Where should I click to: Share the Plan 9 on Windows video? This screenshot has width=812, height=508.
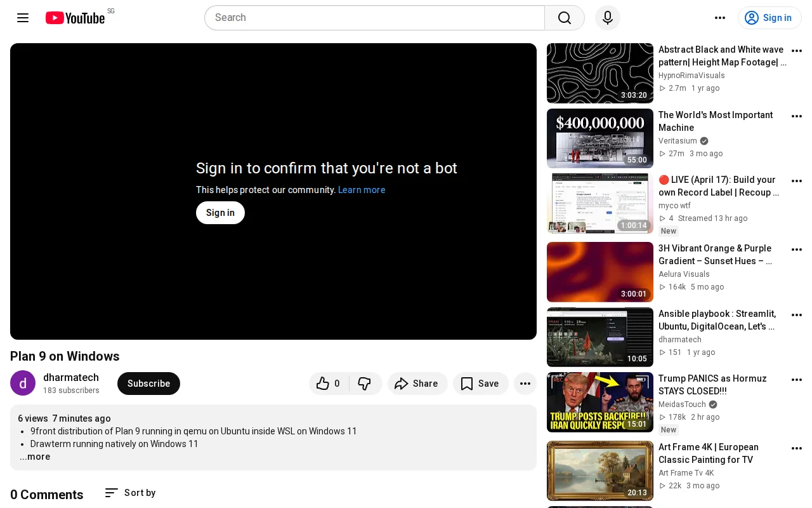[x=417, y=384]
